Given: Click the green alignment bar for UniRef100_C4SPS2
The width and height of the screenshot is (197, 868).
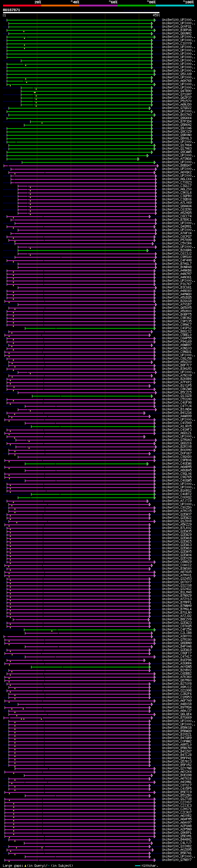Looking at the screenshot, I should pyautogui.click(x=90, y=328).
